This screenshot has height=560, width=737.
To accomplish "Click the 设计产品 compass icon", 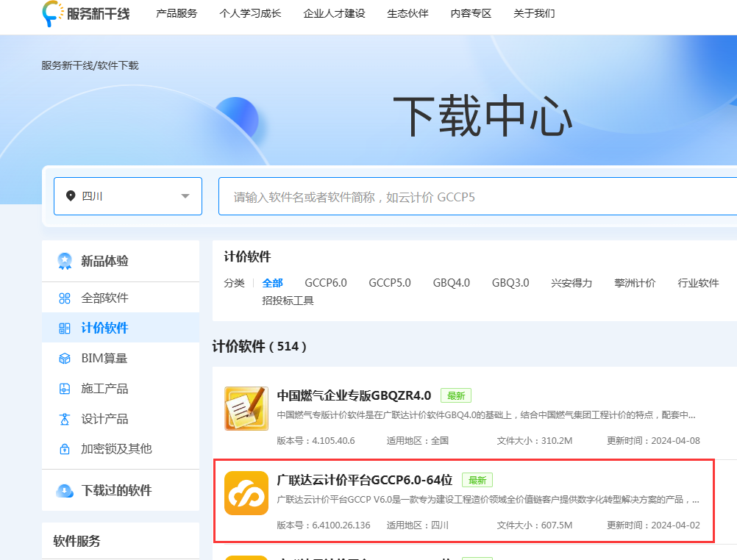I will [65, 419].
